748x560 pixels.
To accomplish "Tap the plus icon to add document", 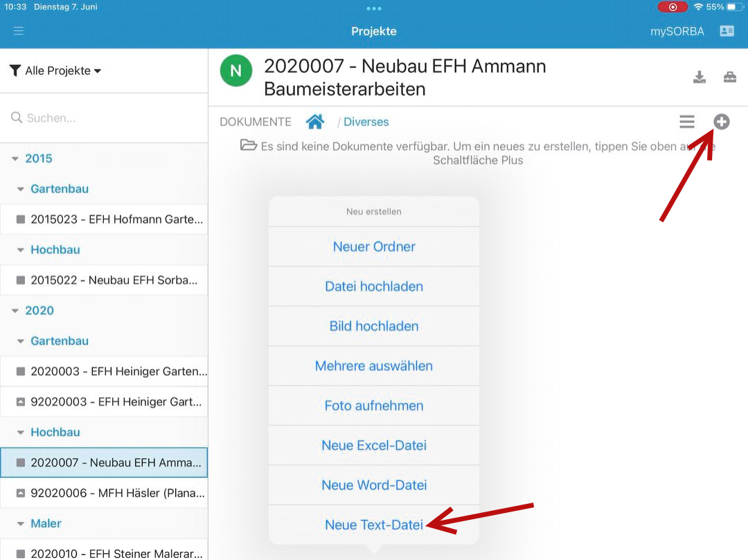I will point(722,122).
